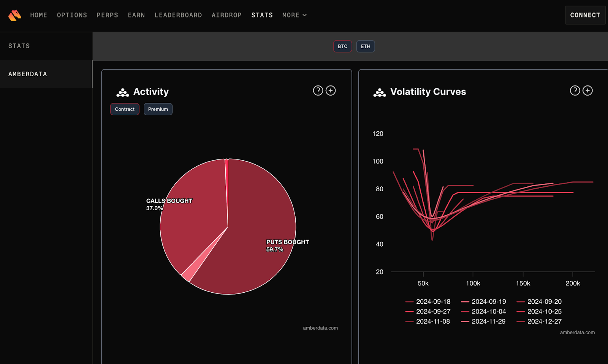This screenshot has height=364, width=608.
Task: Click the cluster icon beside the Activity title
Action: tap(122, 92)
